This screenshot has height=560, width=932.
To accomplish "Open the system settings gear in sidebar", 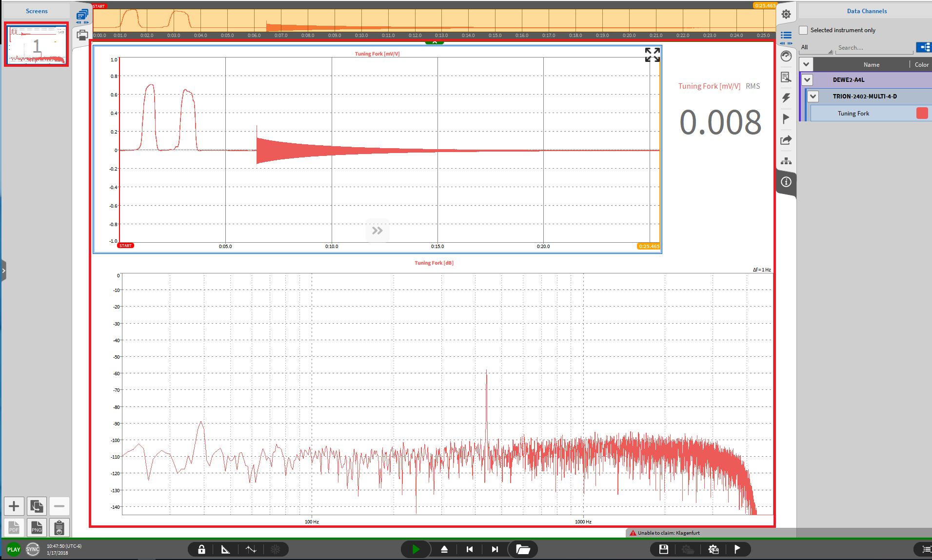I will click(786, 14).
